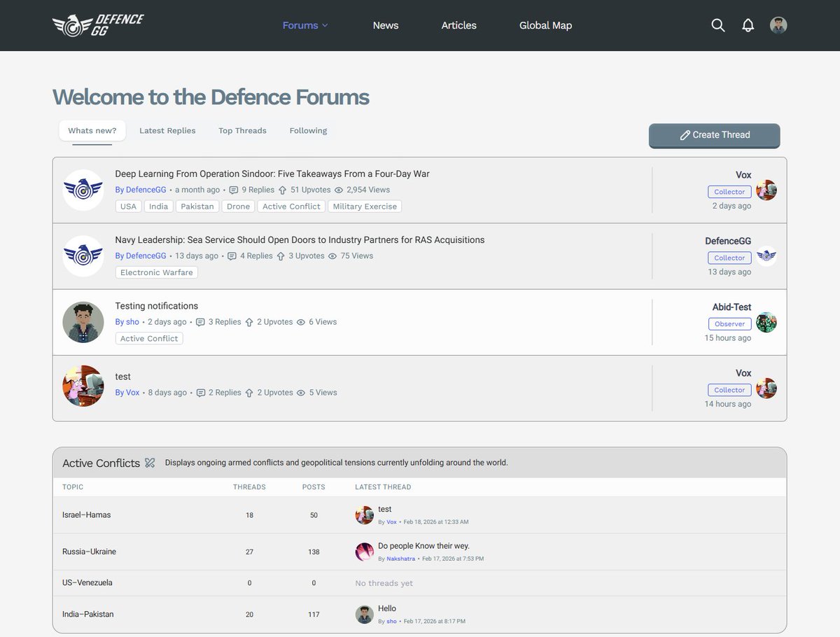Select the Whats new? tab
This screenshot has height=637, width=840.
point(92,130)
